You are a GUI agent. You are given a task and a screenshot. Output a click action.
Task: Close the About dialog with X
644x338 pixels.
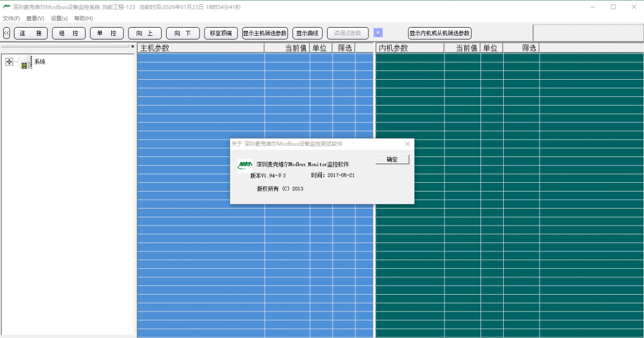click(407, 144)
